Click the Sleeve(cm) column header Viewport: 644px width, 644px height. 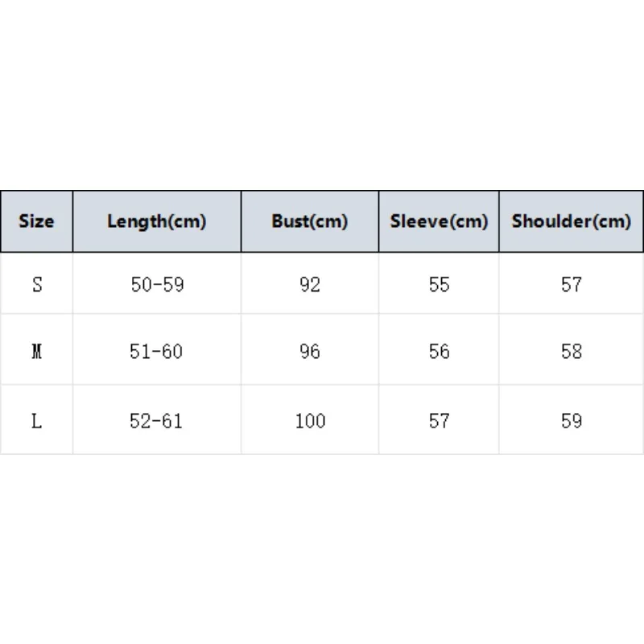click(439, 221)
